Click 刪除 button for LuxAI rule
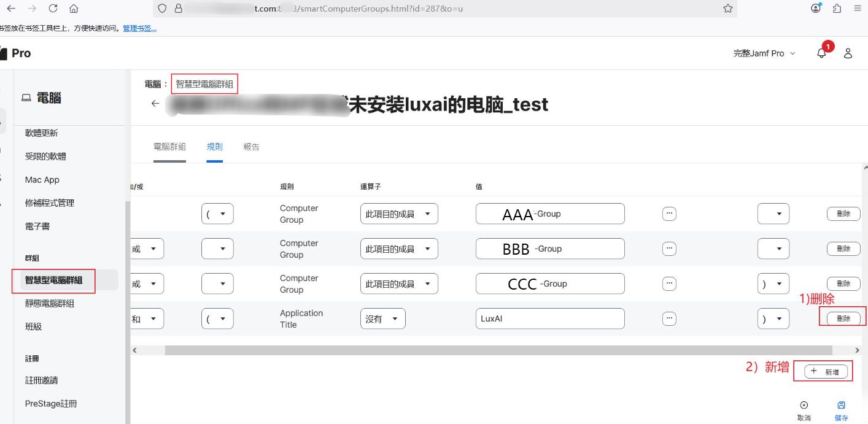The width and height of the screenshot is (868, 424). click(x=843, y=318)
